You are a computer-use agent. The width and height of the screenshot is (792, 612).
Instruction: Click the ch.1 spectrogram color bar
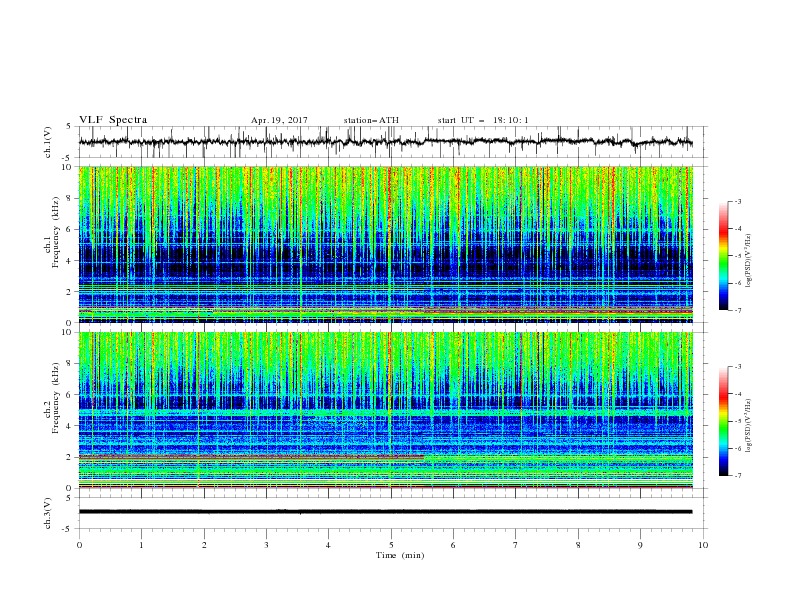(723, 255)
